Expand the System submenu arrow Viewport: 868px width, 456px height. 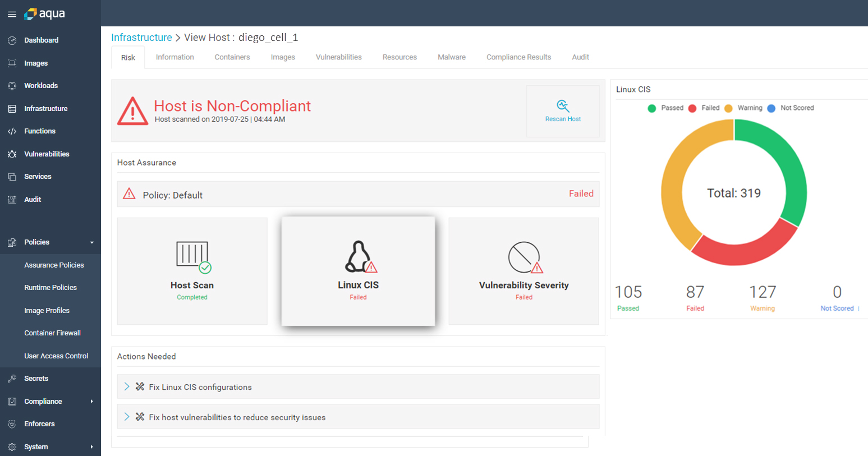[x=92, y=447]
